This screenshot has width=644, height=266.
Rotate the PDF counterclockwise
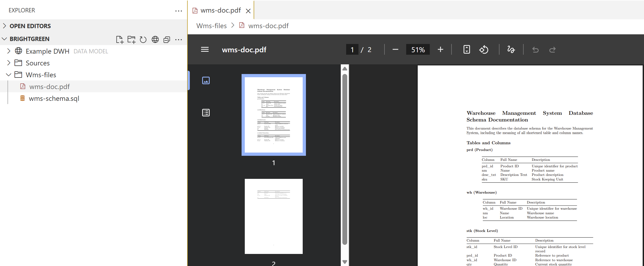[484, 50]
